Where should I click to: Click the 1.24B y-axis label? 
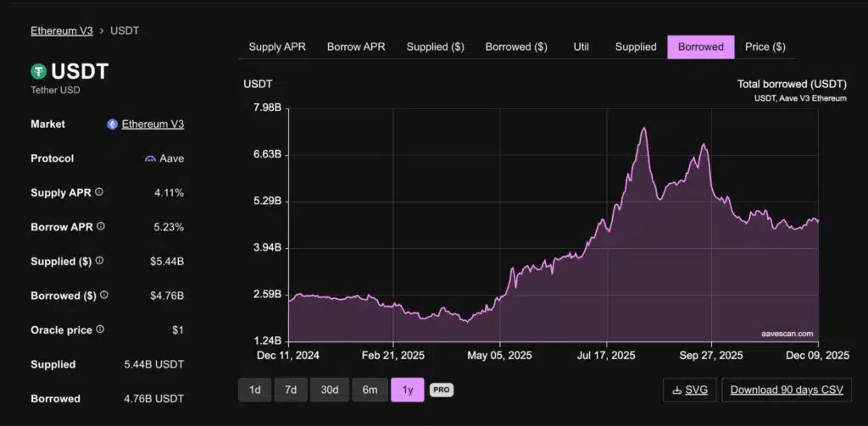(x=266, y=341)
